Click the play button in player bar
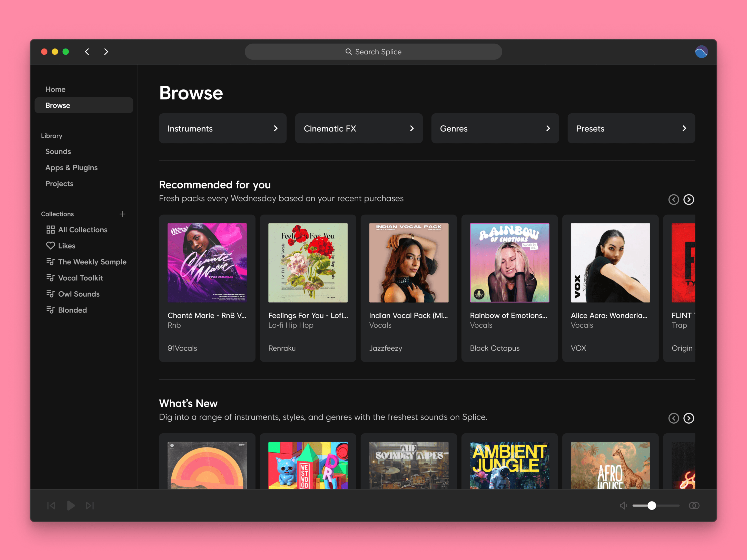The height and width of the screenshot is (560, 747). 71,505
